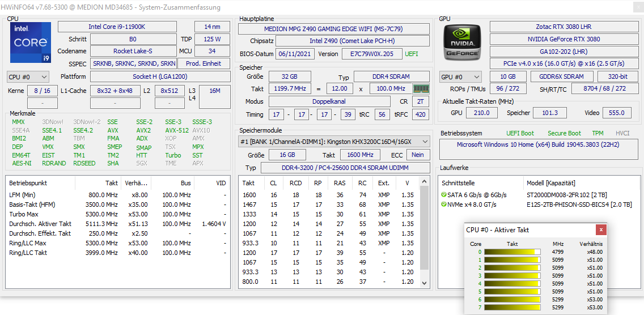The height and width of the screenshot is (315, 644).
Task: Click the SATA drive green status icon
Action: pyautogui.click(x=443, y=195)
